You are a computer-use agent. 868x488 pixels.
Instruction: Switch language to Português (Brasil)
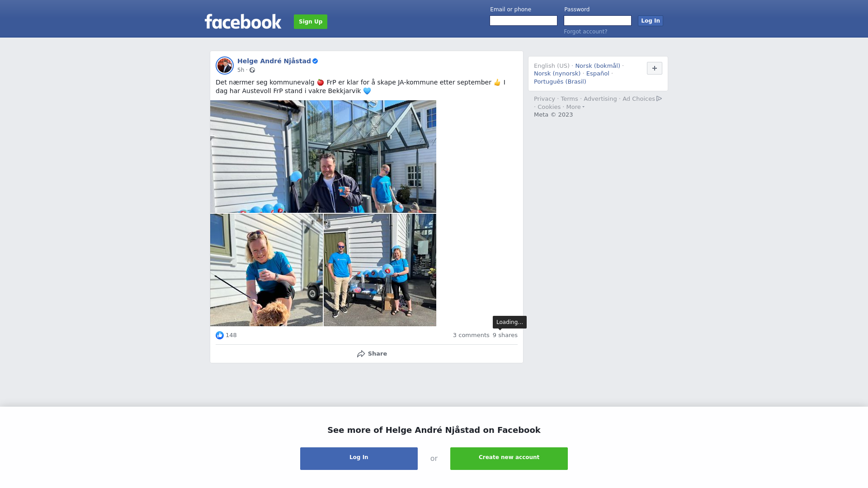click(560, 82)
